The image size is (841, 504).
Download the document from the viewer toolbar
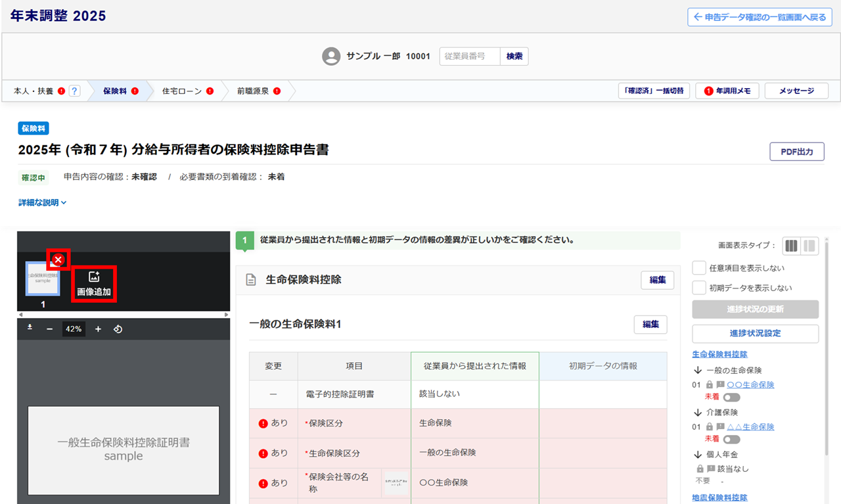(x=30, y=328)
